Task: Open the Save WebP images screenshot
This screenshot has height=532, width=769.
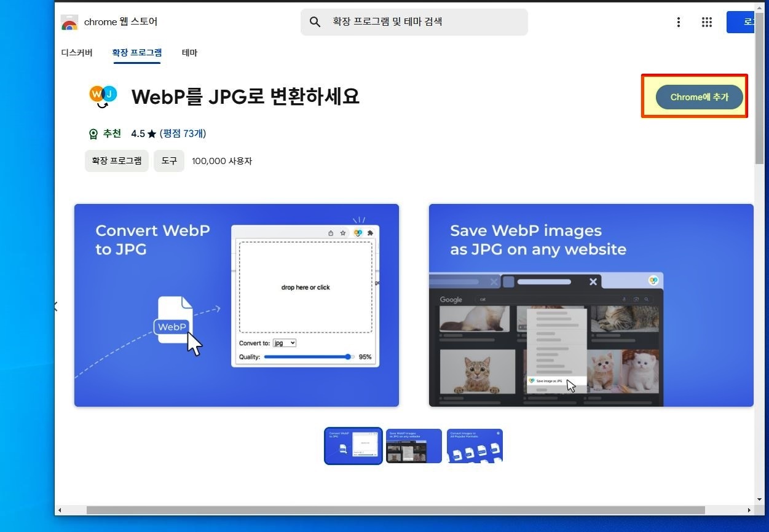Action: 591,305
